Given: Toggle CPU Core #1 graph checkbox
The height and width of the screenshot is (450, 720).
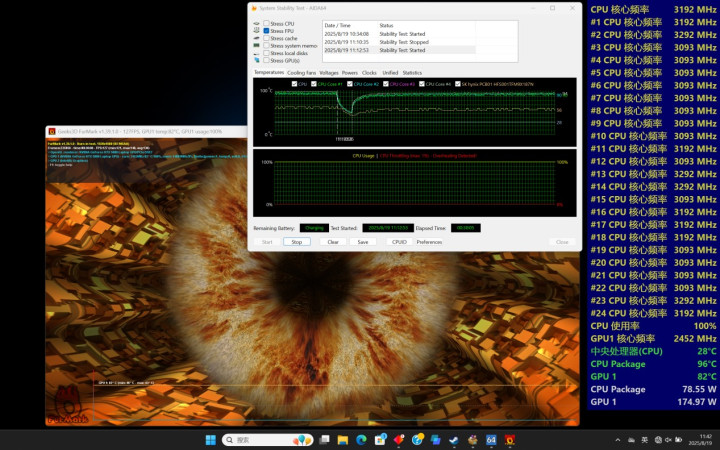Looking at the screenshot, I should coord(313,84).
